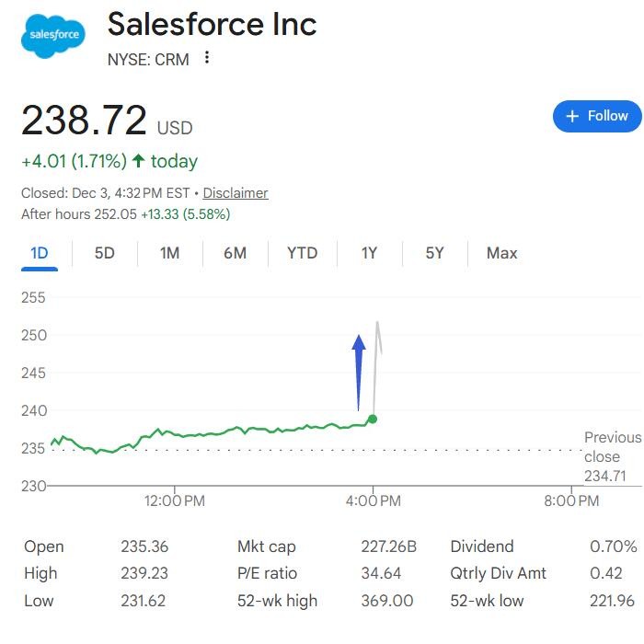Open the three-dot more options menu

pyautogui.click(x=207, y=58)
